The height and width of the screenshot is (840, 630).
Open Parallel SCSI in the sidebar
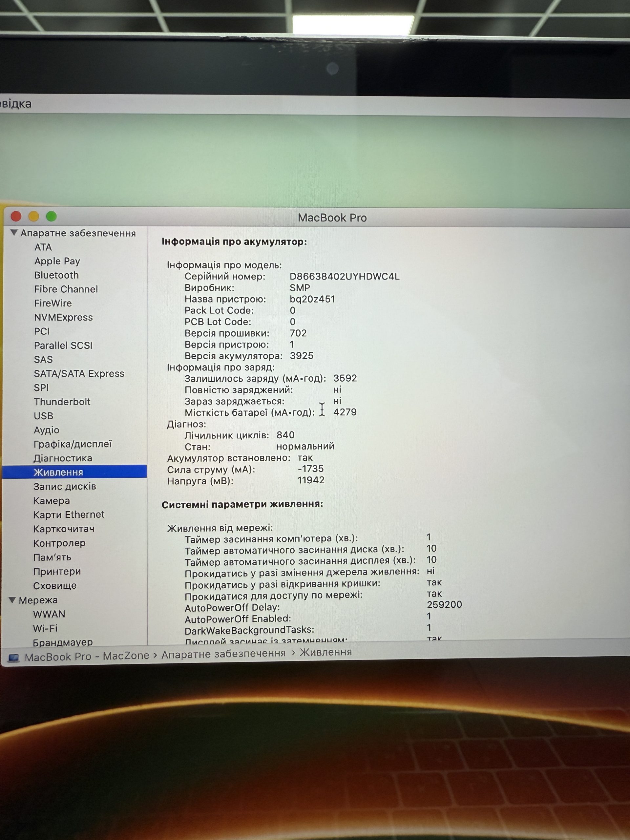(63, 346)
